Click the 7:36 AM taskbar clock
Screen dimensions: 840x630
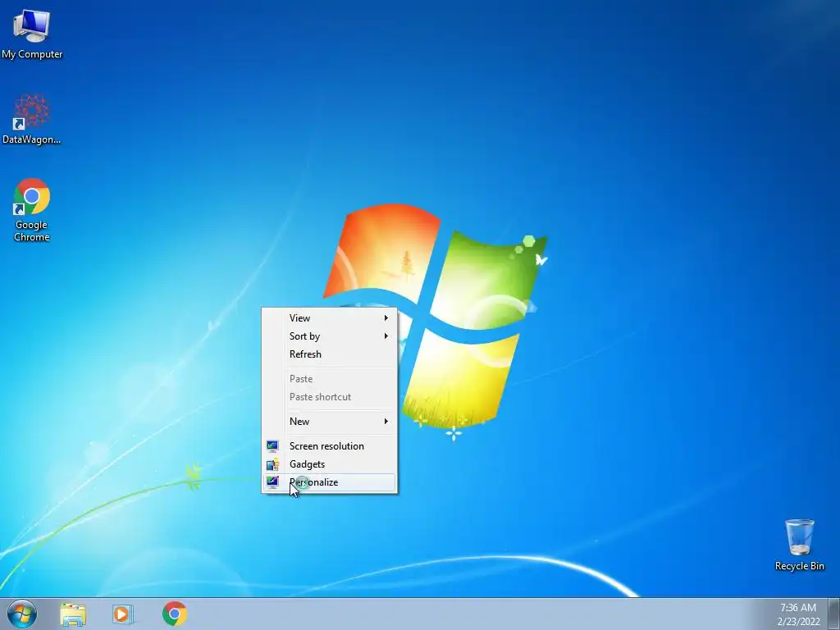point(798,608)
